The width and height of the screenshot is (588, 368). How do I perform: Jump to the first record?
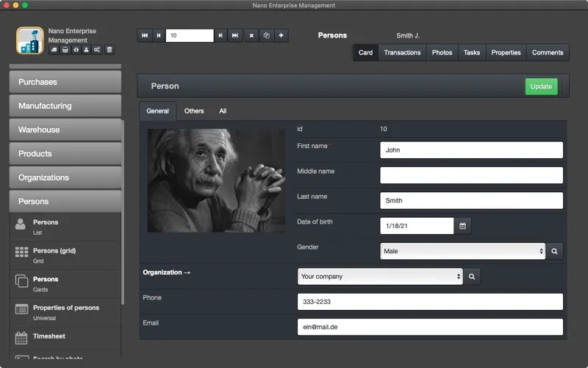coord(145,35)
